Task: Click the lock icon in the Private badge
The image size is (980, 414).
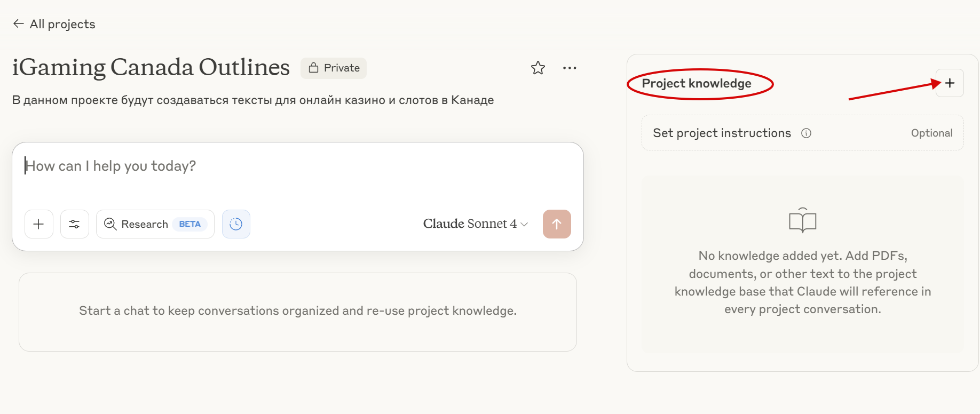Action: 314,68
